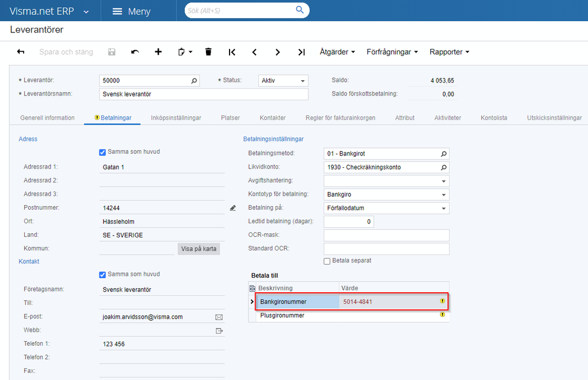Click the Beskrivning column header
588x380 pixels.
click(x=298, y=288)
